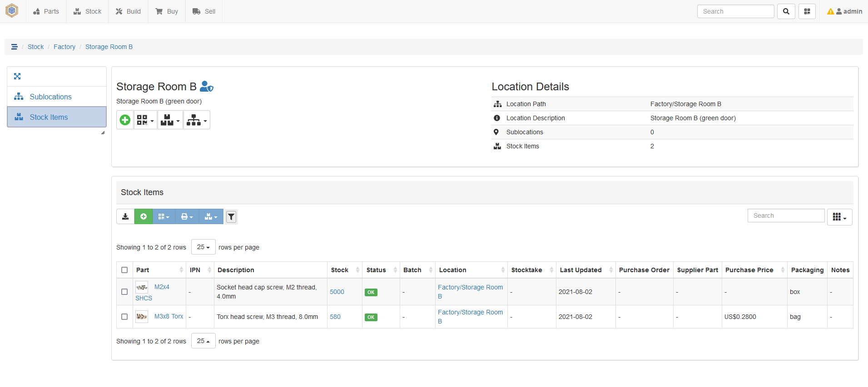Viewport: 868px width, 387px height.
Task: Download the stock items table data
Action: tap(125, 217)
